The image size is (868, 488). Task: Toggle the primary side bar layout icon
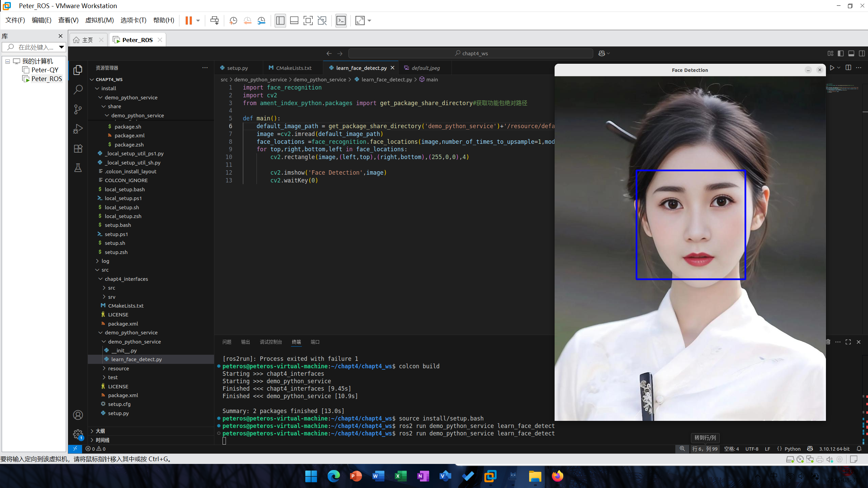click(x=841, y=53)
